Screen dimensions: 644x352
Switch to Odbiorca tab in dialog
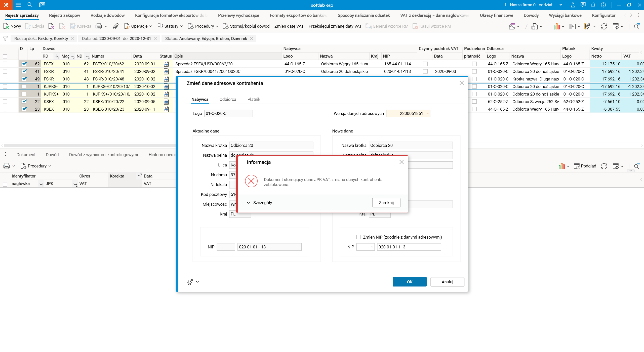(x=228, y=99)
